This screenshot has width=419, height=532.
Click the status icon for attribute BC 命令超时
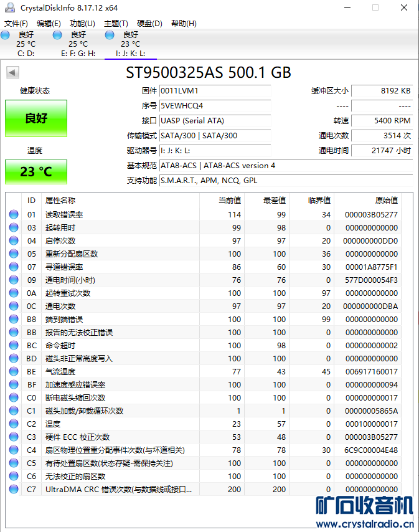14,345
